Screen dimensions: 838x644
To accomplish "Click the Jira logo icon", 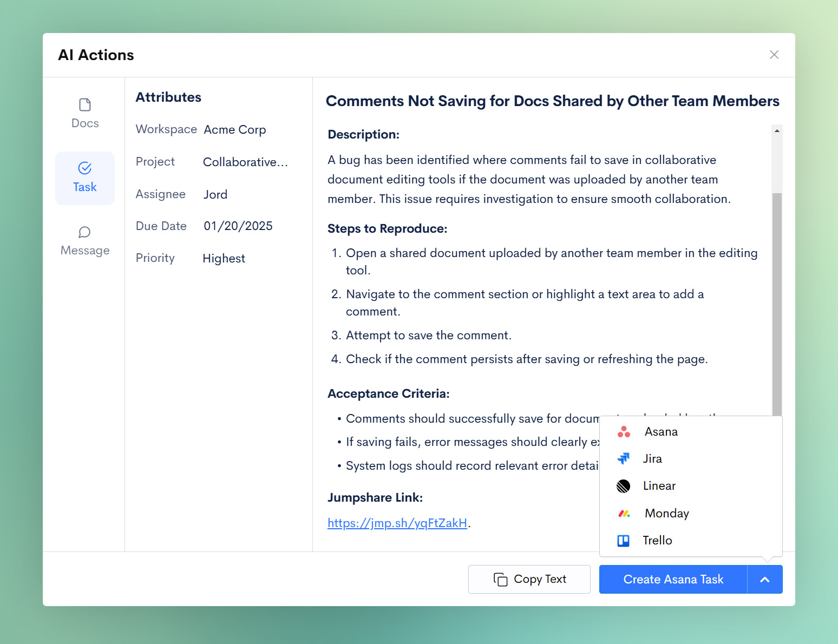I will click(624, 459).
